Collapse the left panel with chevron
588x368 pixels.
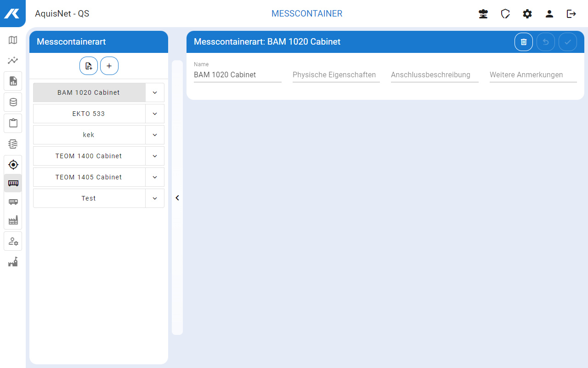pos(177,198)
